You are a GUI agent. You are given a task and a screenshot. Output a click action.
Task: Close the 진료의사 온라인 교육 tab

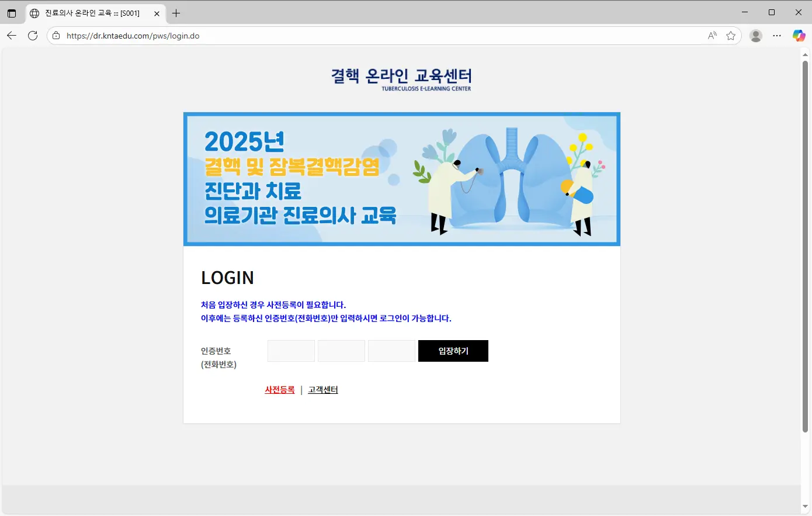click(x=157, y=13)
